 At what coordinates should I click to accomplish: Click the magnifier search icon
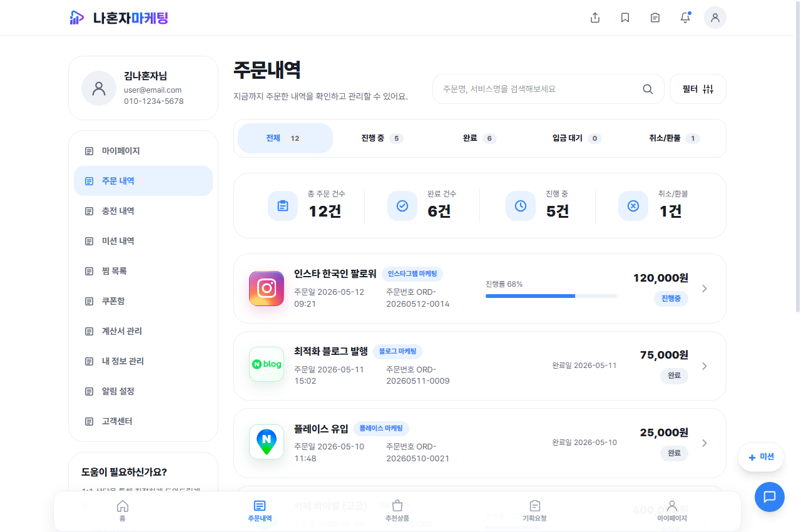pyautogui.click(x=648, y=89)
